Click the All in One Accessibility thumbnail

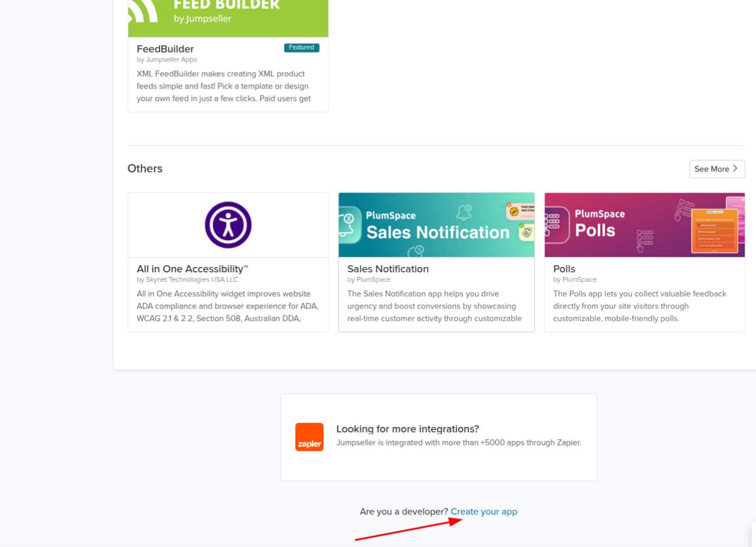(x=228, y=224)
